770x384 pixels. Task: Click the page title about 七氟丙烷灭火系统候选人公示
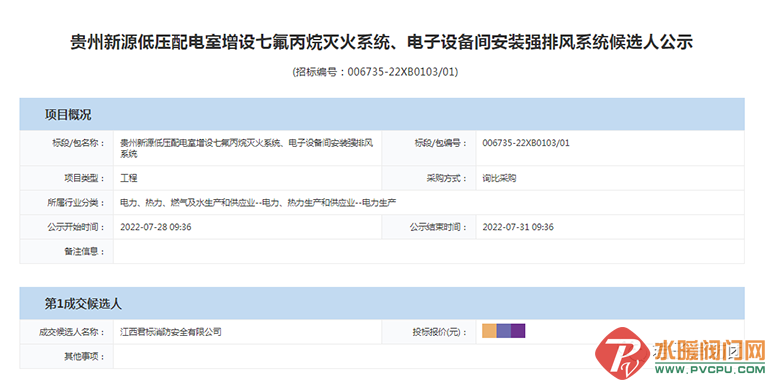381,42
